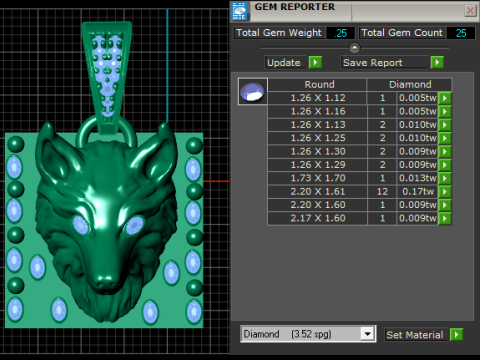Viewport: 480px width, 360px height.
Task: Select the 2.17 X 1.60 size cell
Action: pyautogui.click(x=317, y=218)
